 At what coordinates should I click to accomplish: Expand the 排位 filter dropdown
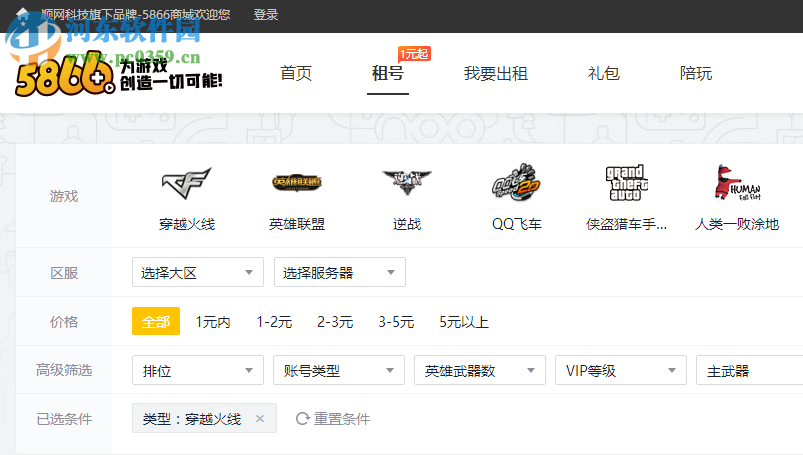tap(198, 370)
